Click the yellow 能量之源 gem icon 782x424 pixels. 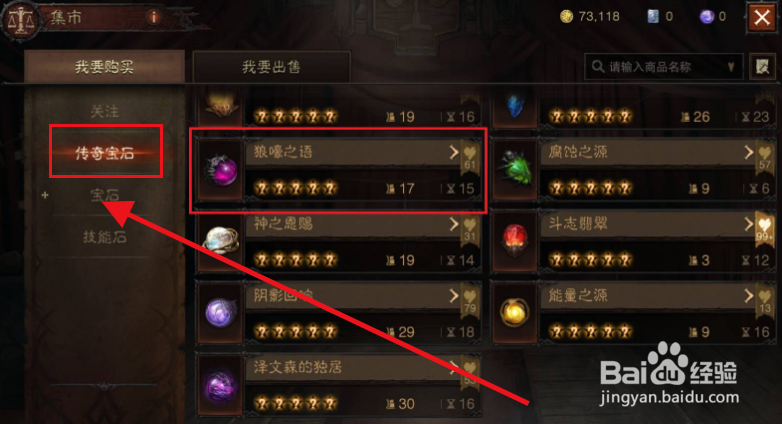coord(515,313)
